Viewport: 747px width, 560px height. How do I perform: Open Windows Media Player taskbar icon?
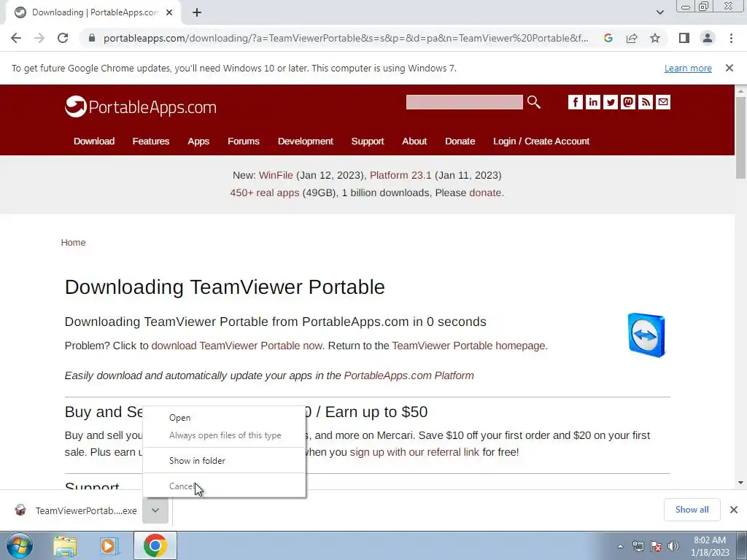109,546
